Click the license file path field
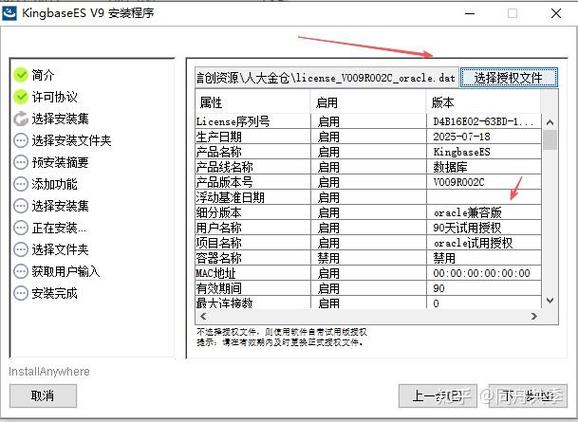578x422 pixels. tap(327, 78)
